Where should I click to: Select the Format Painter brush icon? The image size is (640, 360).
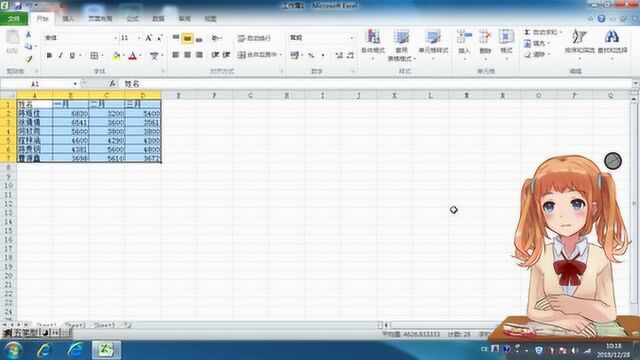[28, 58]
